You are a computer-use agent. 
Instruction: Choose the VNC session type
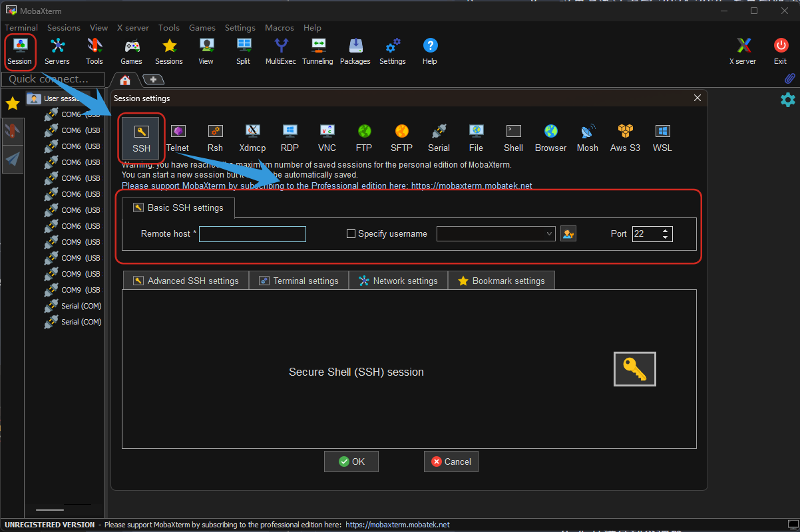pos(327,138)
